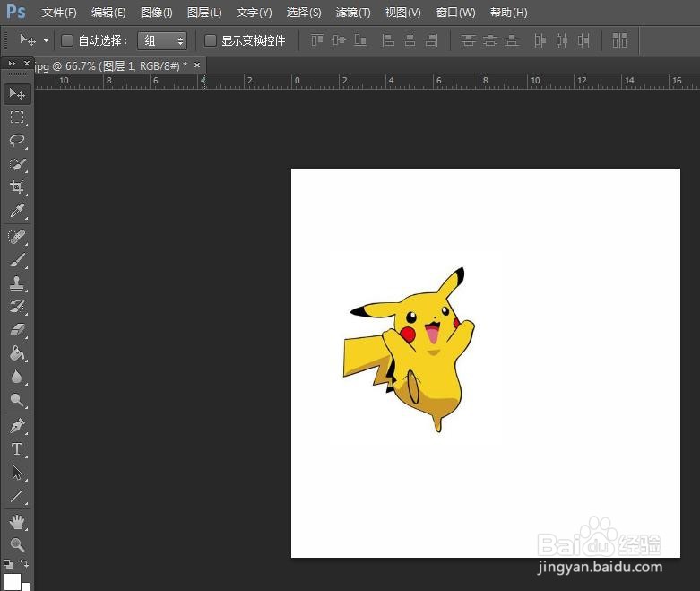Click Align horizontal centers icon
This screenshot has height=591, width=700.
pos(410,40)
